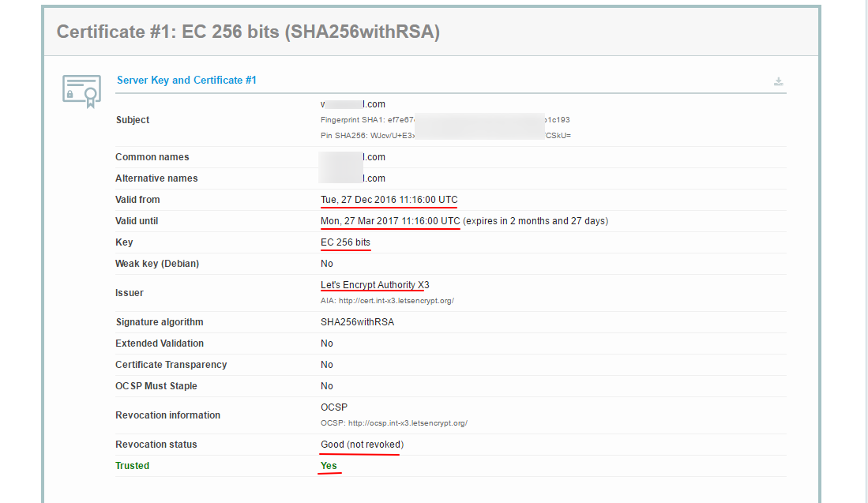The image size is (868, 503).
Task: Click the certificate badge icon
Action: (82, 90)
